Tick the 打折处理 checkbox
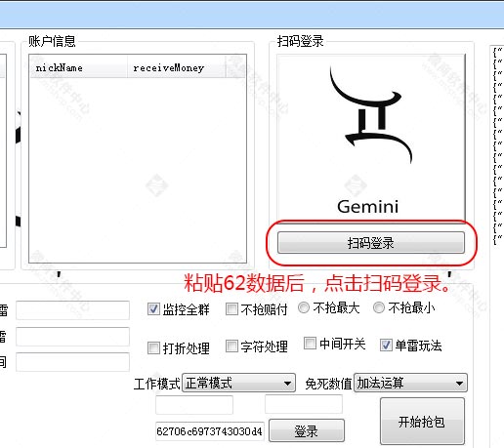The width and height of the screenshot is (504, 448). (153, 347)
